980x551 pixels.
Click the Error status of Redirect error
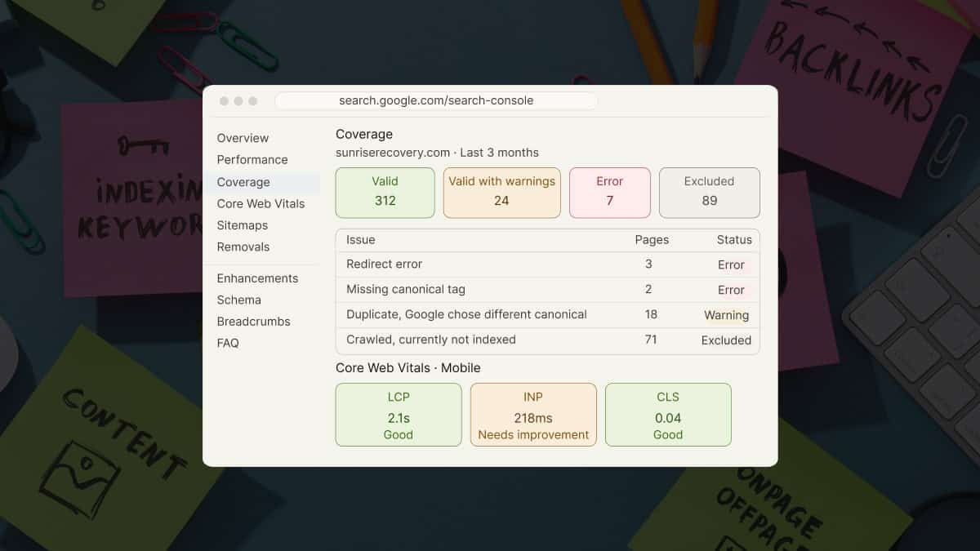click(x=731, y=264)
